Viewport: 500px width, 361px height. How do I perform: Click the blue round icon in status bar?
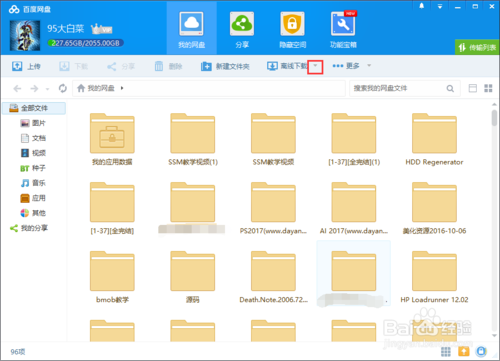pos(481,351)
